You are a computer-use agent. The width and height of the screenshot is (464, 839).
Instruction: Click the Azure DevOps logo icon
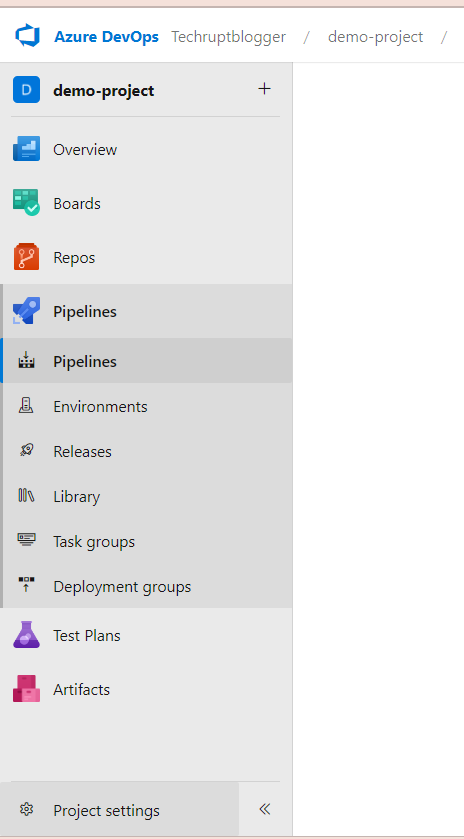[27, 36]
